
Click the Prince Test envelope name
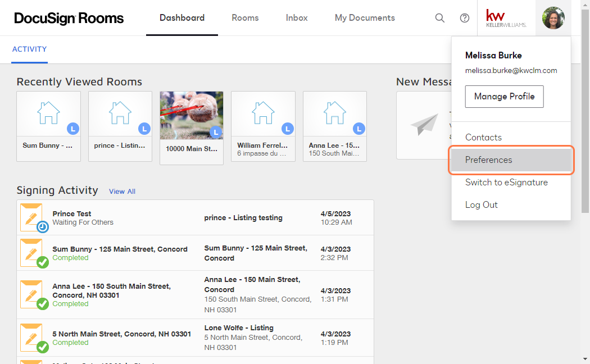71,213
